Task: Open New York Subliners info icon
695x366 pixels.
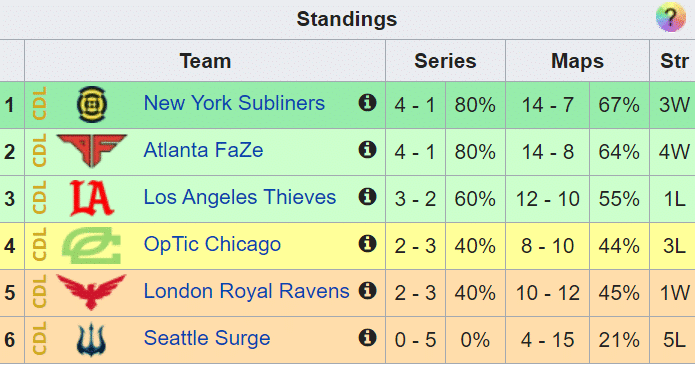Action: pos(367,102)
